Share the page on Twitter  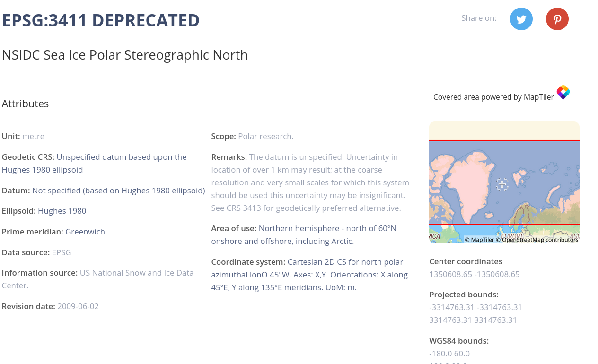(x=521, y=19)
